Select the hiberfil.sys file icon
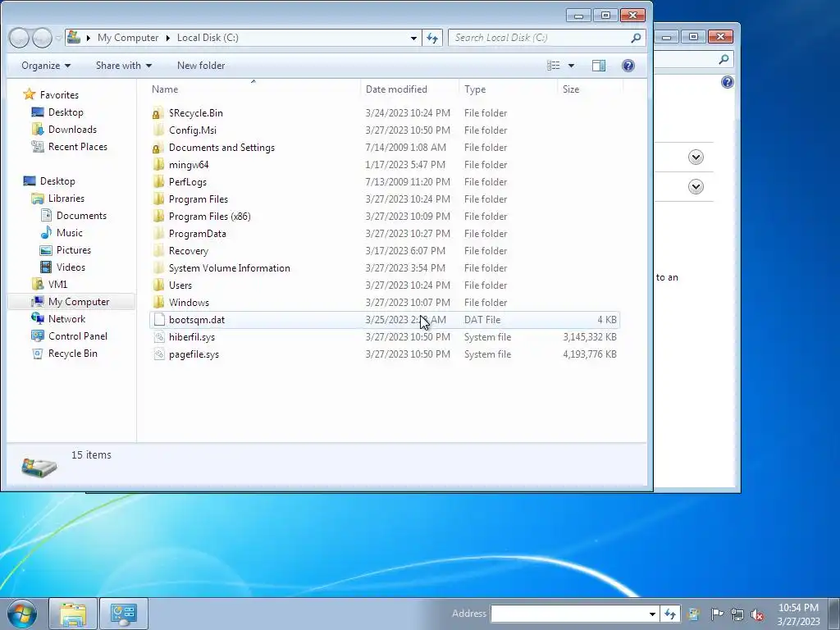The width and height of the screenshot is (840, 630). click(158, 337)
